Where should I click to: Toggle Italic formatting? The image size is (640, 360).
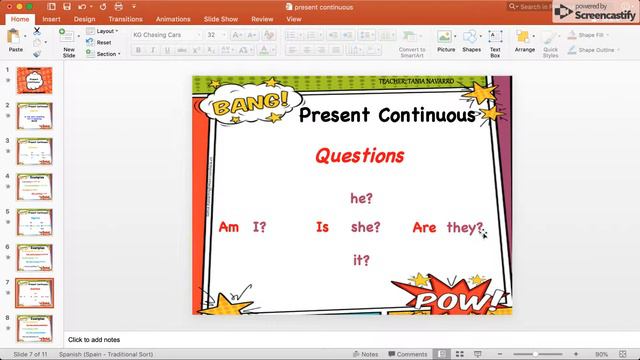(x=153, y=50)
